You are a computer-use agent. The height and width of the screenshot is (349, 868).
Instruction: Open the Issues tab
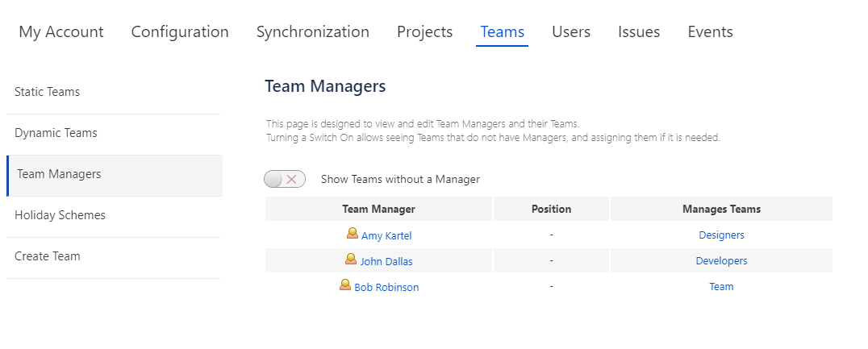pyautogui.click(x=639, y=32)
